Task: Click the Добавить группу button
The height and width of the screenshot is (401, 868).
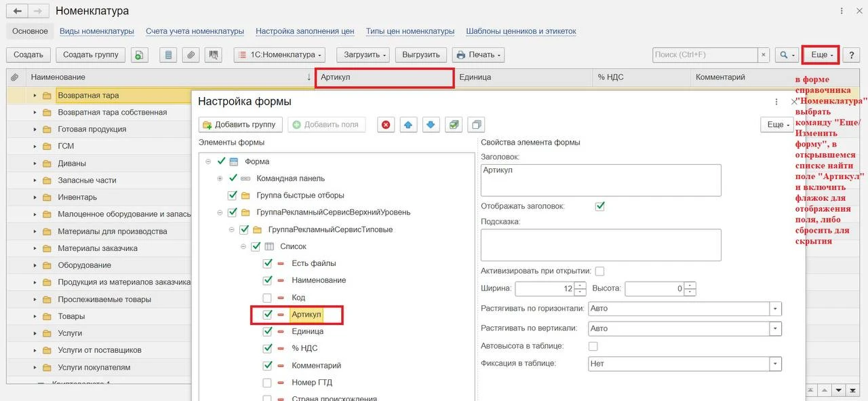Action: click(x=240, y=125)
